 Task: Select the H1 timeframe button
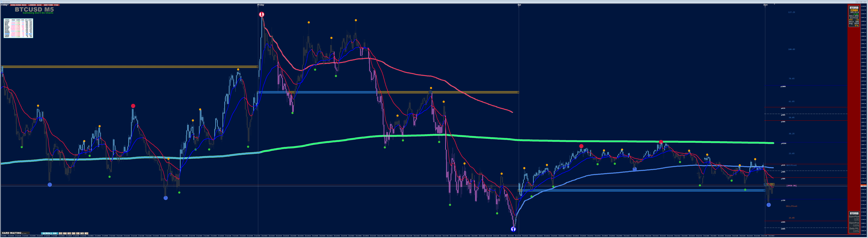coord(69,233)
